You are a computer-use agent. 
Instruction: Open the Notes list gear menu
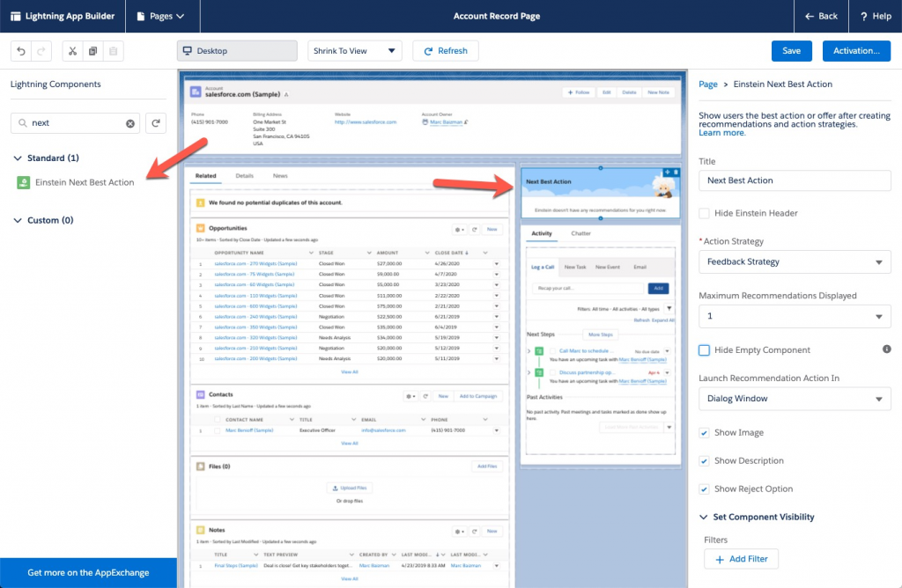pyautogui.click(x=459, y=531)
